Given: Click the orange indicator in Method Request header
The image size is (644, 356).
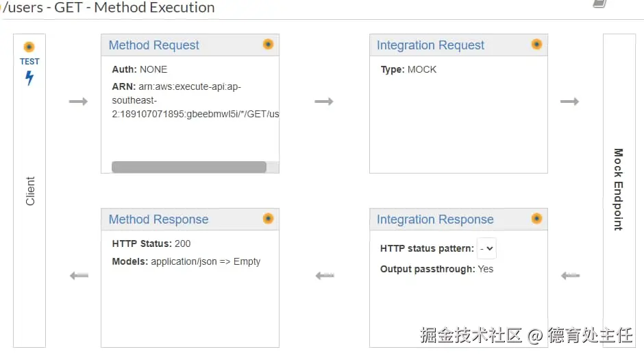Looking at the screenshot, I should pos(268,44).
